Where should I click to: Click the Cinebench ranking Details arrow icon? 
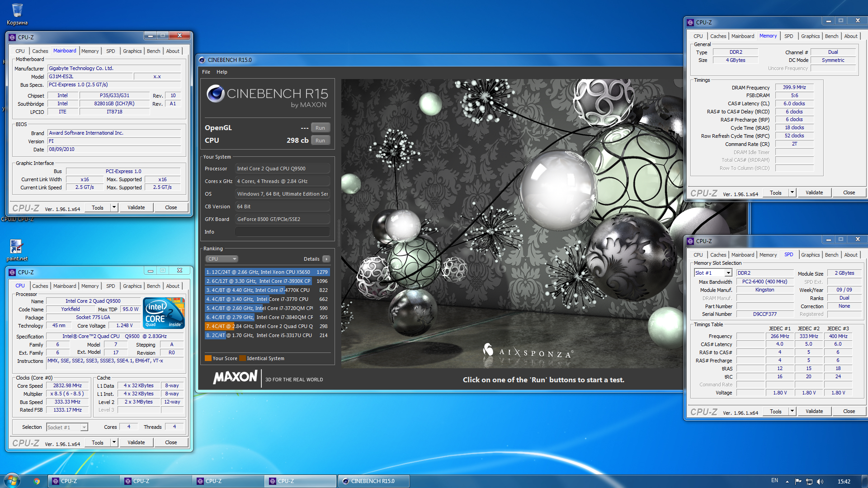(x=326, y=259)
